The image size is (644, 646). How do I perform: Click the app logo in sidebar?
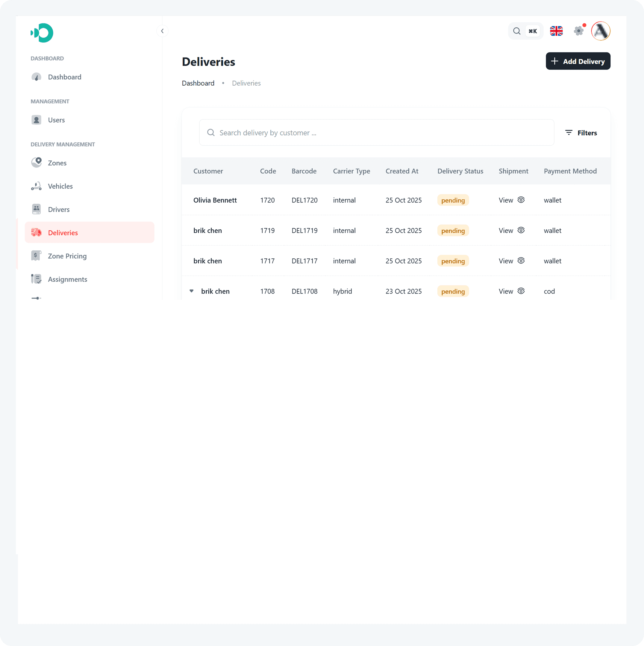[x=42, y=33]
